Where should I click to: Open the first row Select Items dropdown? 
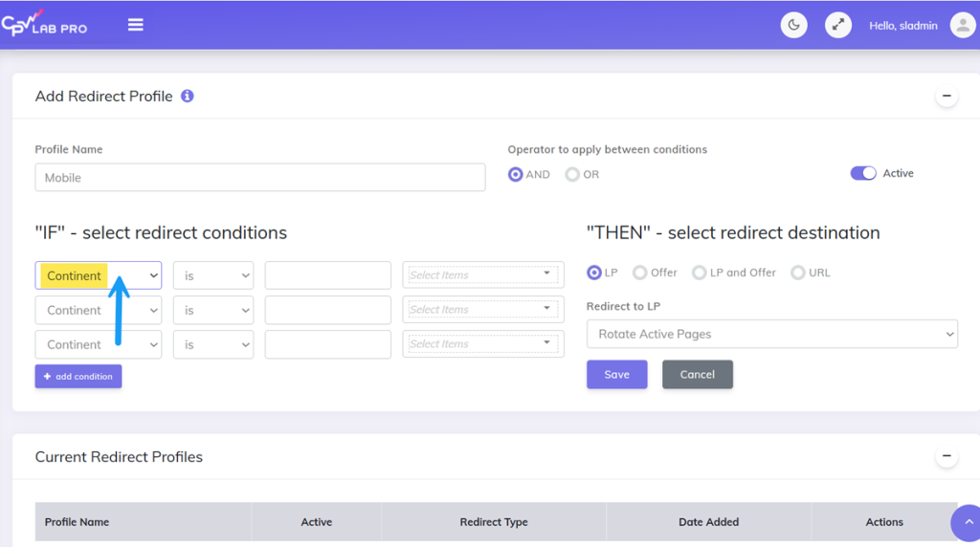(x=483, y=274)
